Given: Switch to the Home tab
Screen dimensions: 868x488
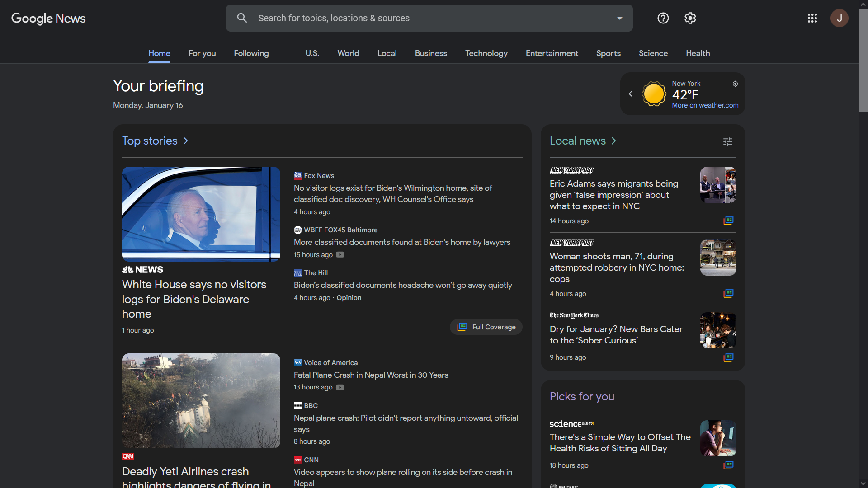Looking at the screenshot, I should click(x=160, y=53).
